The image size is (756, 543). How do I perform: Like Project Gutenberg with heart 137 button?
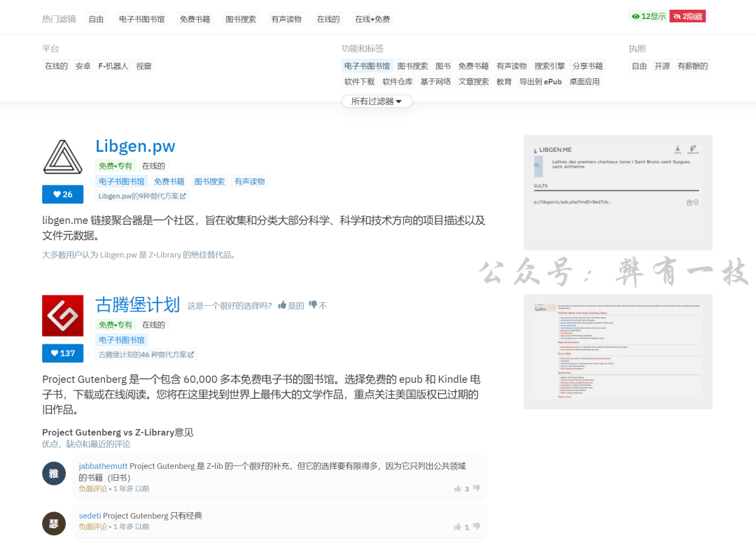pos(62,353)
